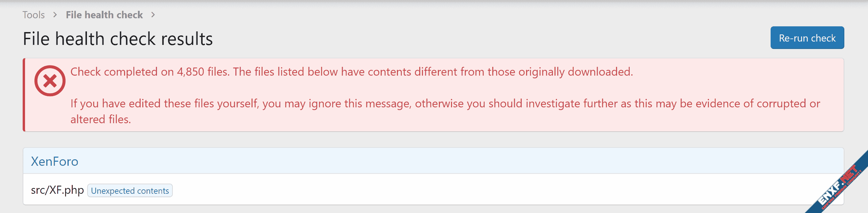Viewport: 868px width, 213px height.
Task: Click the red left border of alert
Action: pos(24,95)
